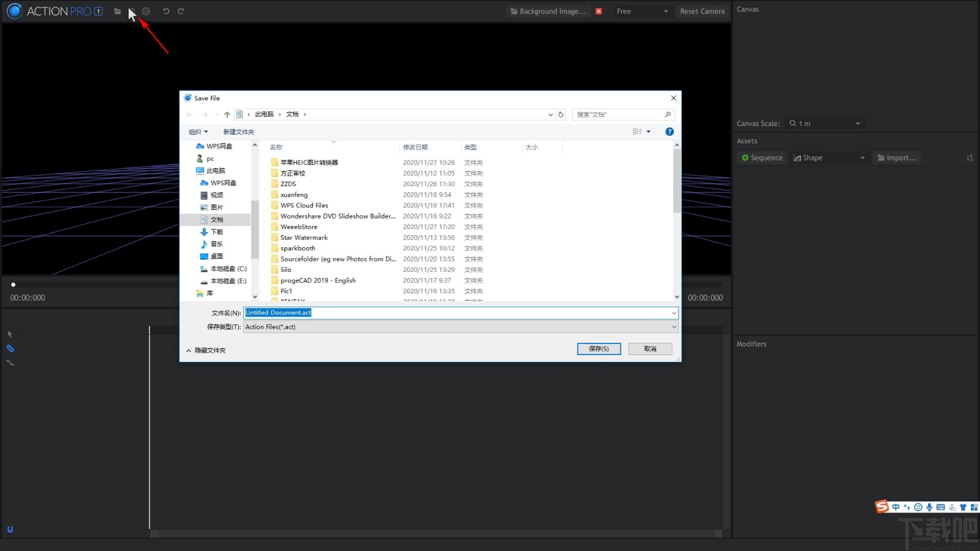Open 新建文件夹 in the Save dialog
Viewport: 980px width, 551px height.
[x=239, y=132]
